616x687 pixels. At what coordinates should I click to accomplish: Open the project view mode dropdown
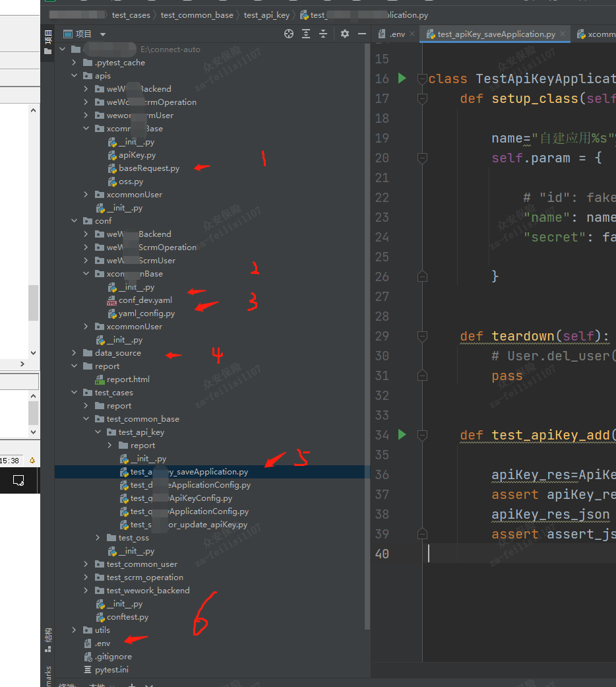click(x=103, y=34)
